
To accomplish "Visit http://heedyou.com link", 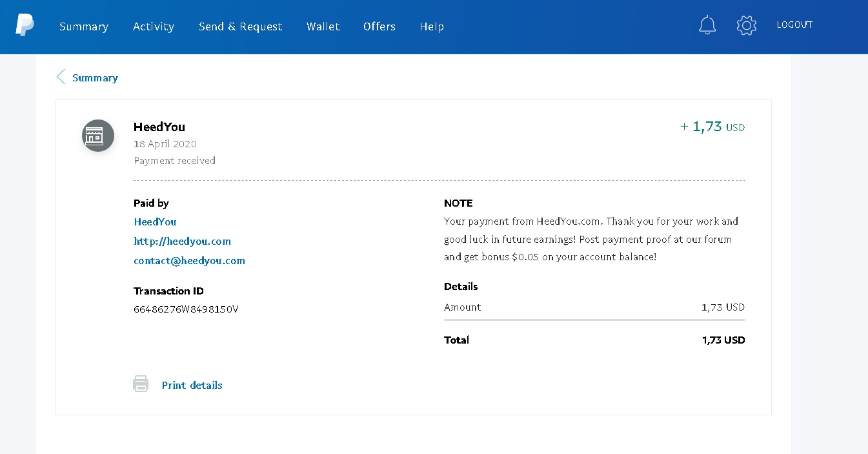I will (x=182, y=241).
